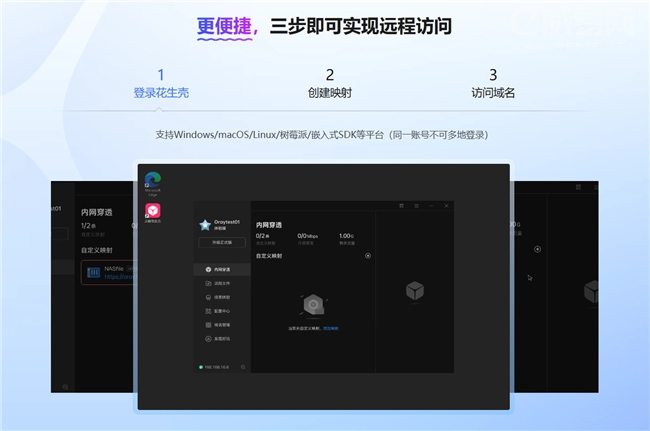This screenshot has width=650, height=431.
Task: Click the 0/0 Mbps bandwidth value
Action: (x=308, y=236)
